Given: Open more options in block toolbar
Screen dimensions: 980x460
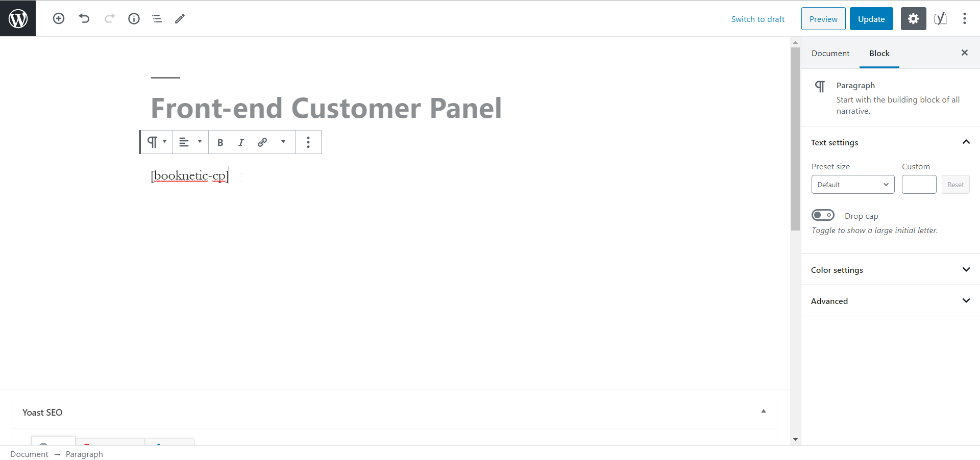Looking at the screenshot, I should coord(308,142).
